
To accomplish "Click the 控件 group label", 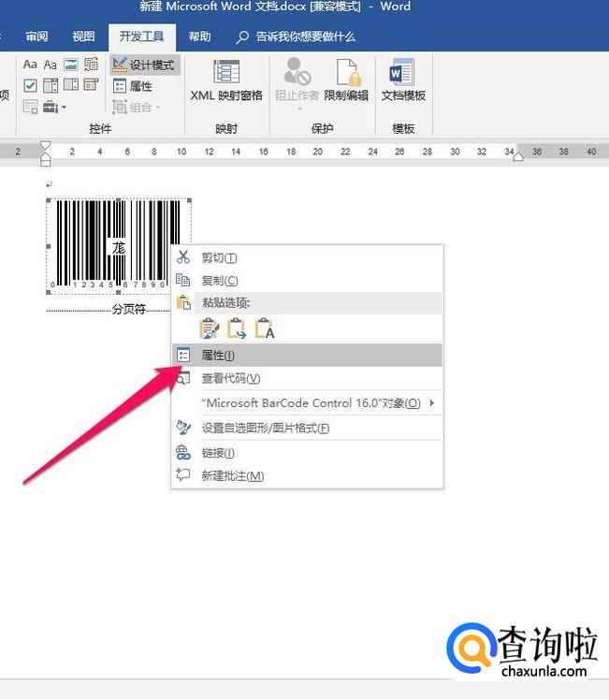I will click(100, 128).
